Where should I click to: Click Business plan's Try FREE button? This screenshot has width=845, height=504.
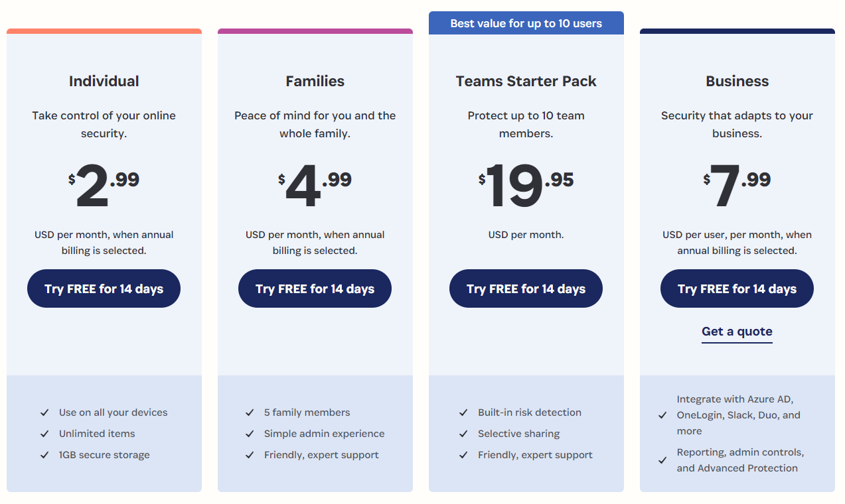pos(737,288)
